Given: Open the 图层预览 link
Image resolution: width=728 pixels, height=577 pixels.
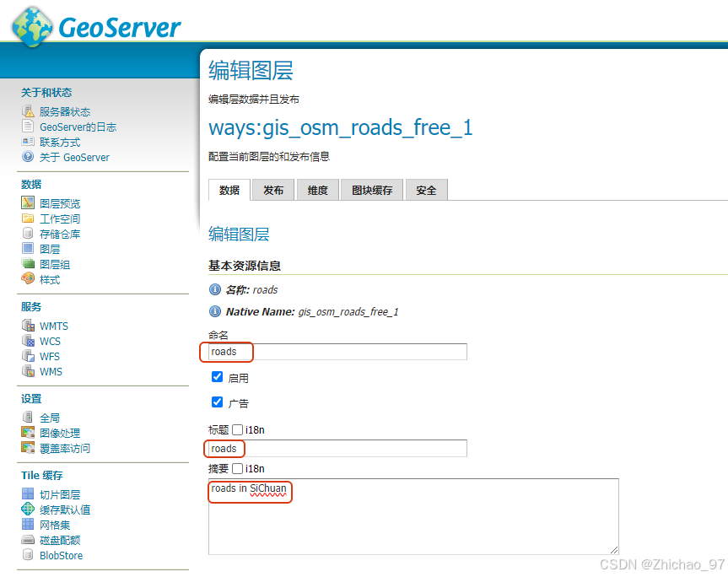Looking at the screenshot, I should pos(60,204).
